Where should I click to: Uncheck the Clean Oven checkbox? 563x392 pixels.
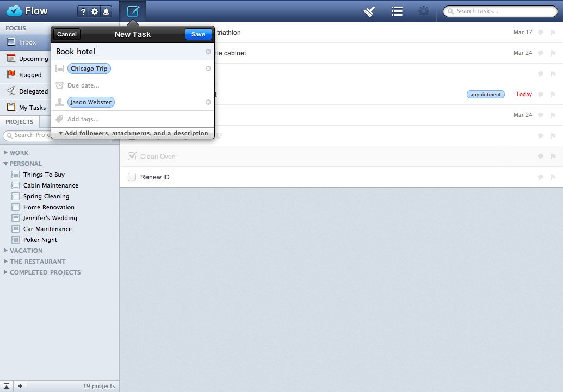(x=132, y=156)
